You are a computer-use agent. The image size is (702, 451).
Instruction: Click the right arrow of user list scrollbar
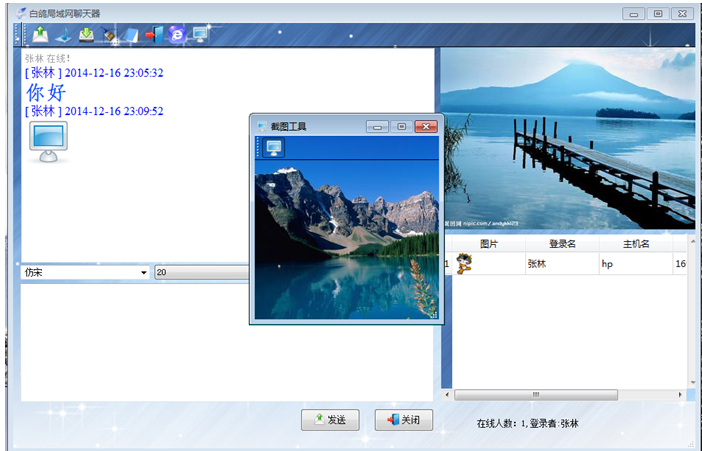680,395
